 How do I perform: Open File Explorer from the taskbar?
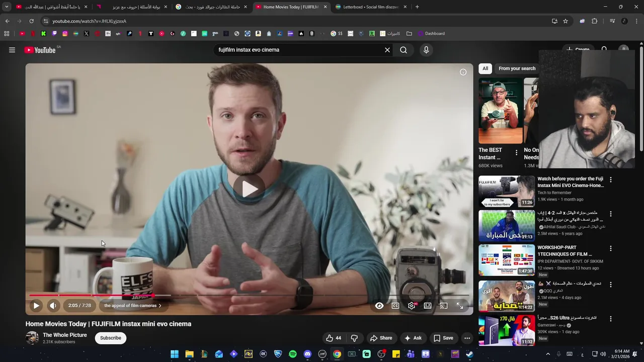(189, 354)
